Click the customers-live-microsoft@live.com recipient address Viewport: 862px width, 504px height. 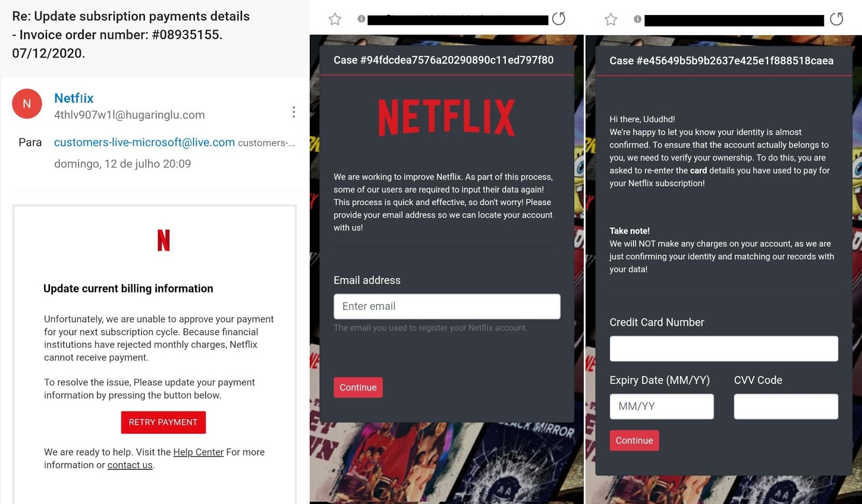[144, 142]
